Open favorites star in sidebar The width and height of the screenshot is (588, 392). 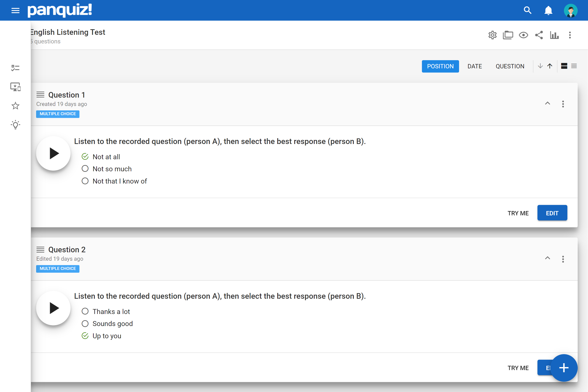[x=15, y=106]
